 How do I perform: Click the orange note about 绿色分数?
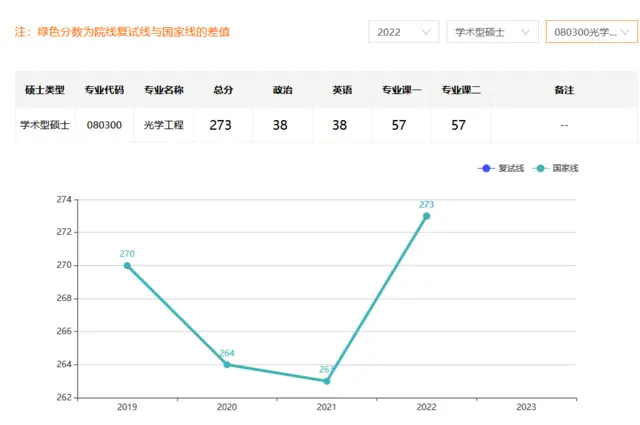[122, 32]
